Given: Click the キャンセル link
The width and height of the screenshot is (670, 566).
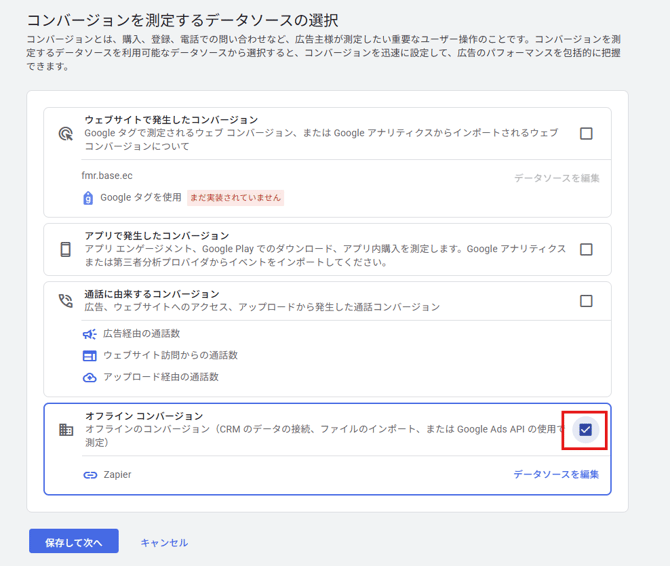Looking at the screenshot, I should 165,543.
